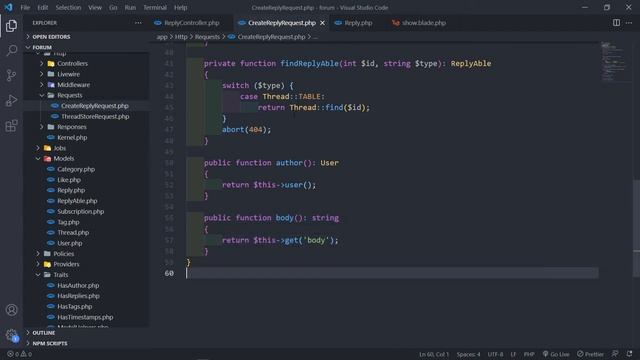
Task: Open editor more actions ellipsis
Action: (629, 23)
